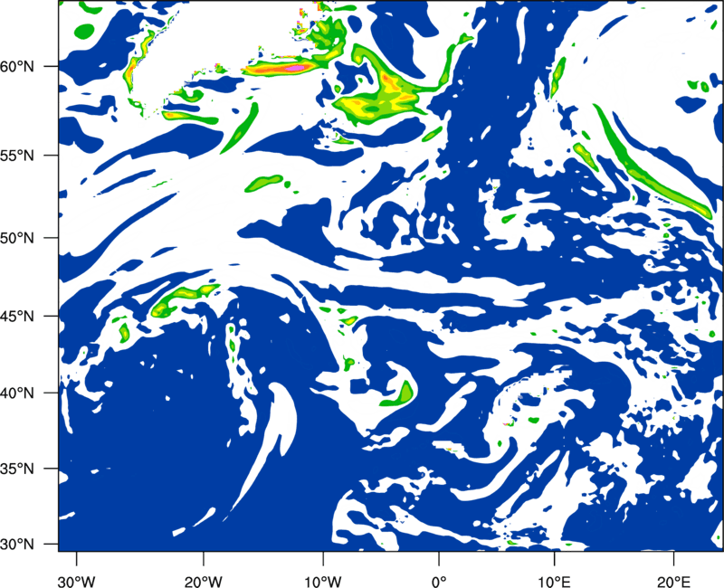Click the 35°N latitude label

click(17, 469)
